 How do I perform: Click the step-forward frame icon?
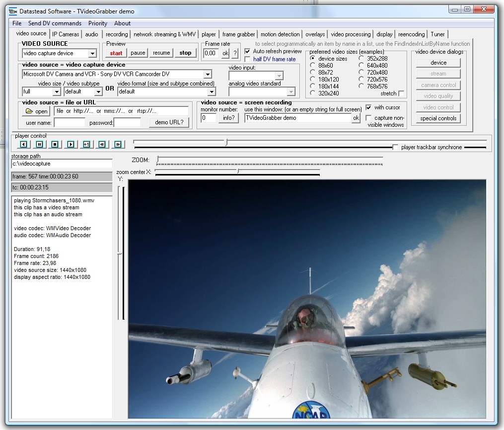(x=117, y=144)
